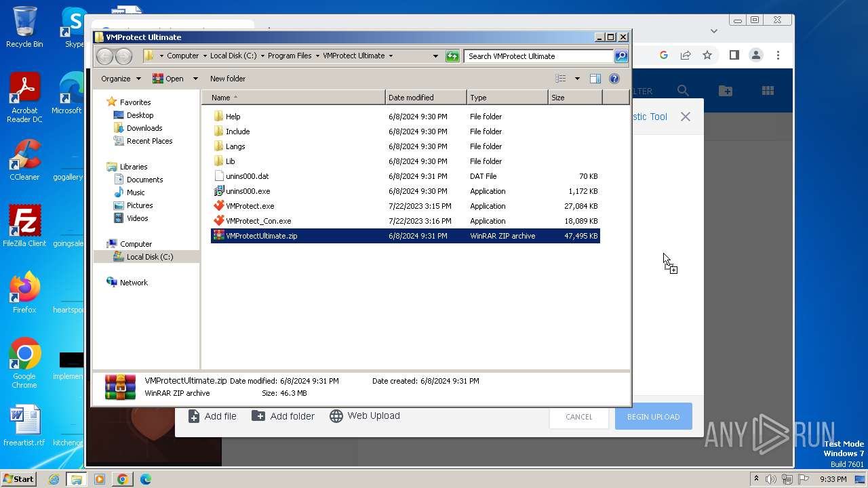Expand the Program Files breadcrumb arrow
The height and width of the screenshot is (488, 868).
tap(317, 56)
